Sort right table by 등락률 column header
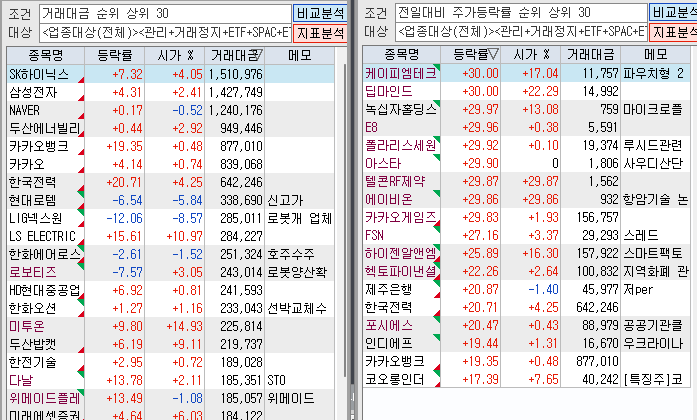 [470, 55]
